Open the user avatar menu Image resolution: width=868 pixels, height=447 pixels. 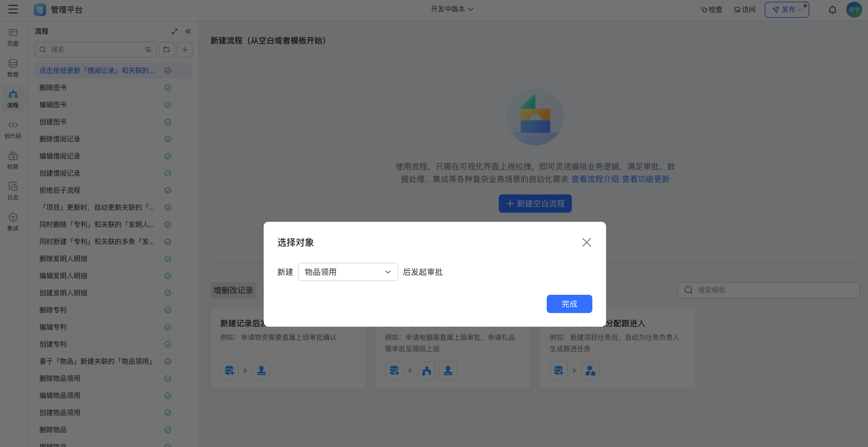coord(854,10)
